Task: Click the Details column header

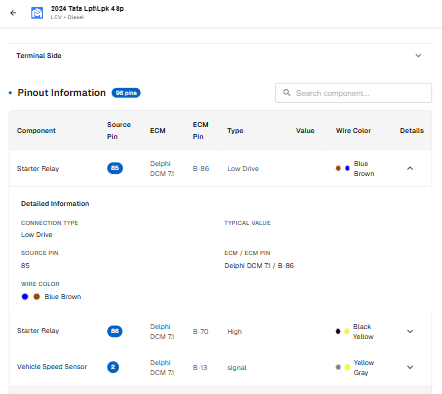Action: 412,131
